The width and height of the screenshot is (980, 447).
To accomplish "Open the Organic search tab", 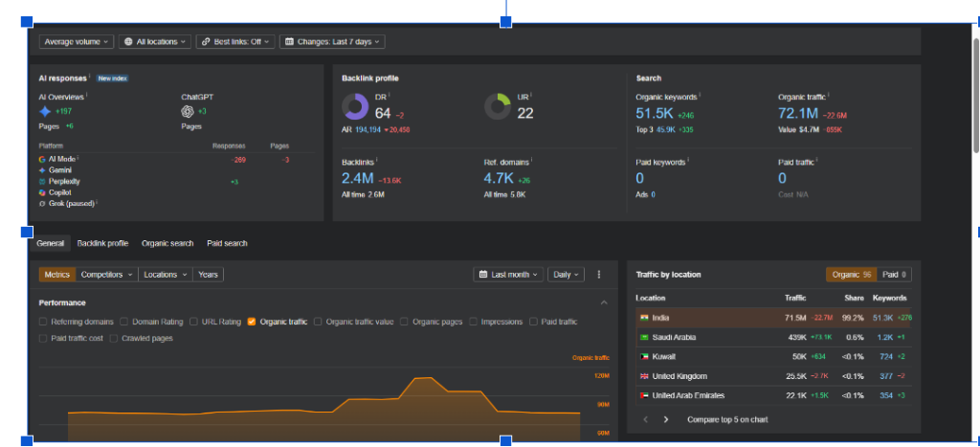I will [167, 243].
